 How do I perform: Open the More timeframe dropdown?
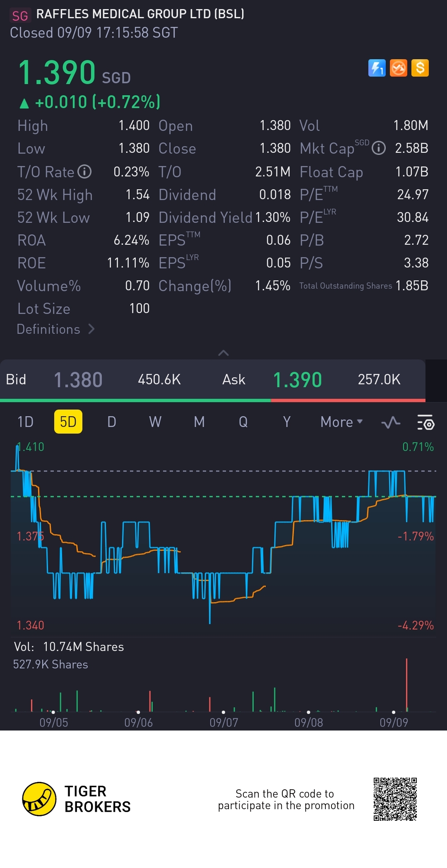coord(341,422)
